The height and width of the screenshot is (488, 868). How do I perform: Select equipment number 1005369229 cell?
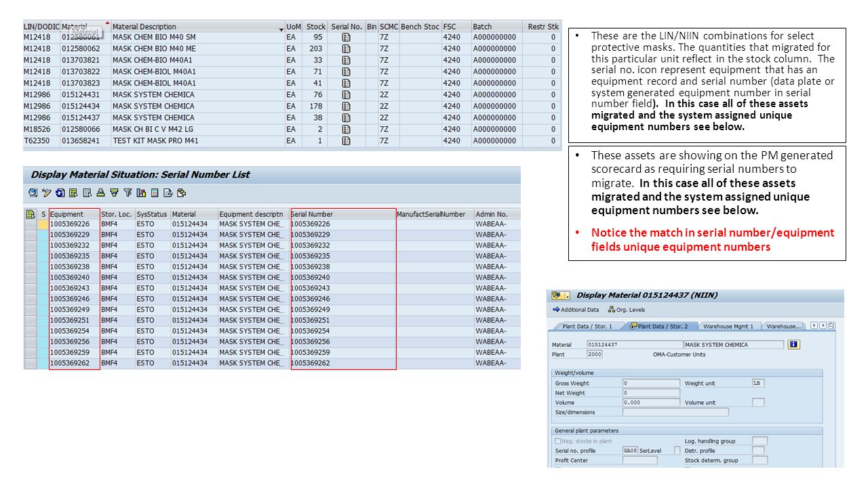click(75, 235)
